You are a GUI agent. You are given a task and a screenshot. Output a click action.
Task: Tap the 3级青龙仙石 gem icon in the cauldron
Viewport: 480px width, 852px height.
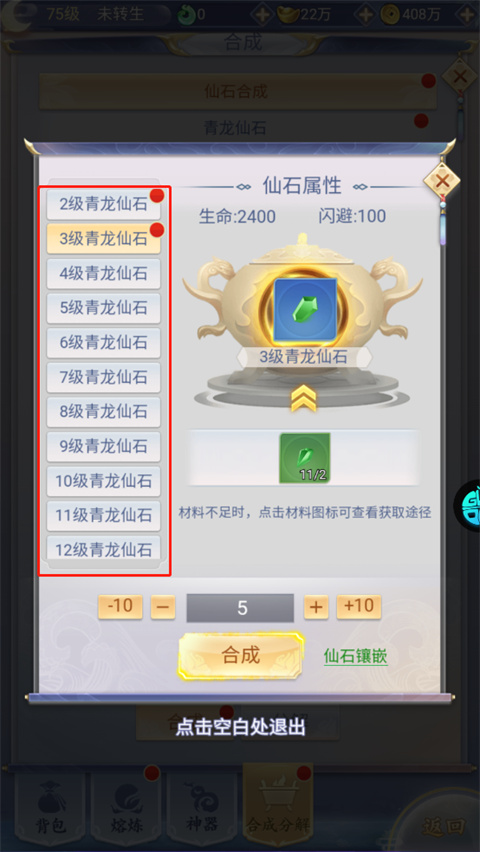[x=305, y=310]
